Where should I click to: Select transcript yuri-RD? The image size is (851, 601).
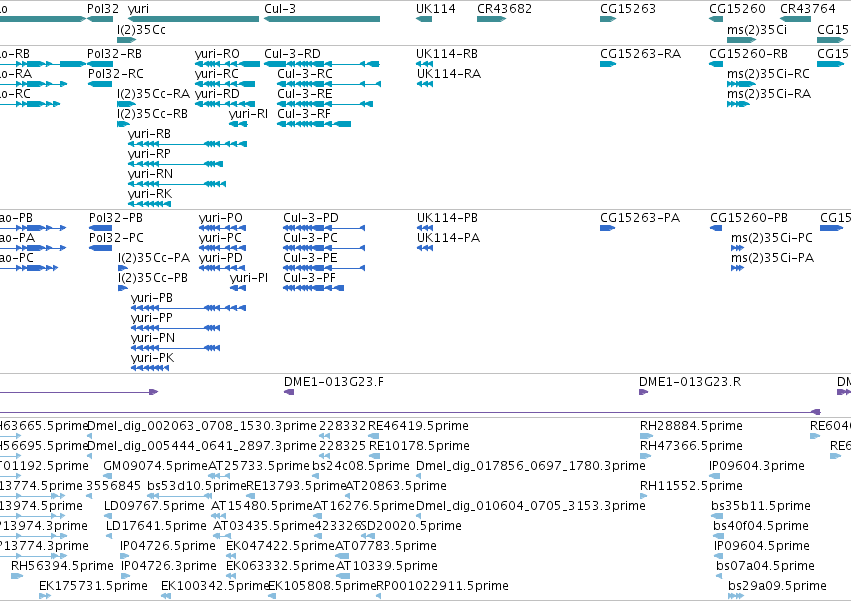click(225, 104)
